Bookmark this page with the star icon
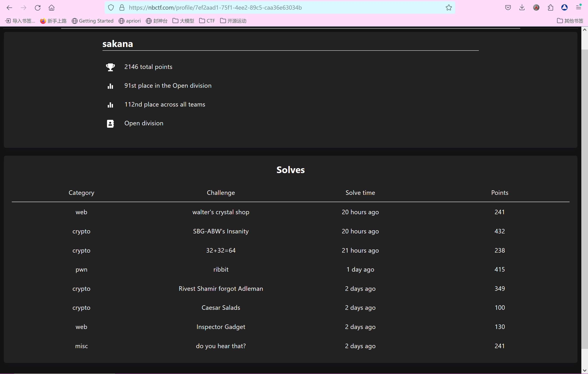588x374 pixels. pyautogui.click(x=449, y=8)
